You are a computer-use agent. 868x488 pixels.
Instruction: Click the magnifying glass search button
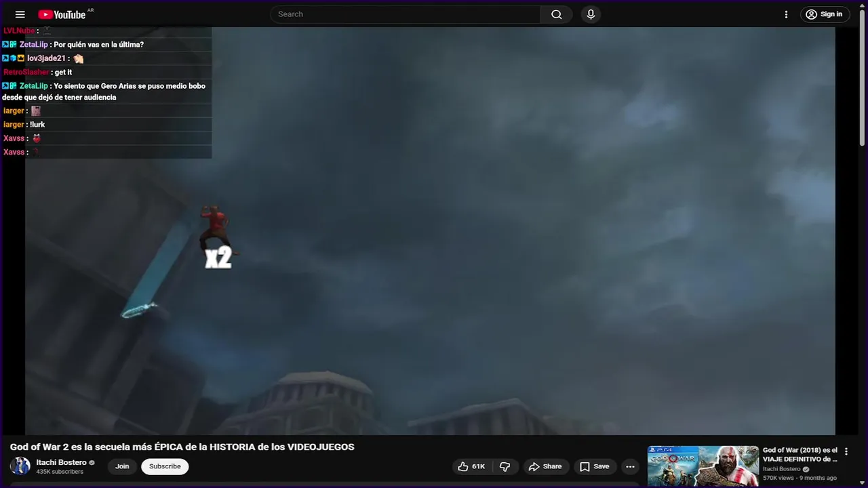[557, 14]
